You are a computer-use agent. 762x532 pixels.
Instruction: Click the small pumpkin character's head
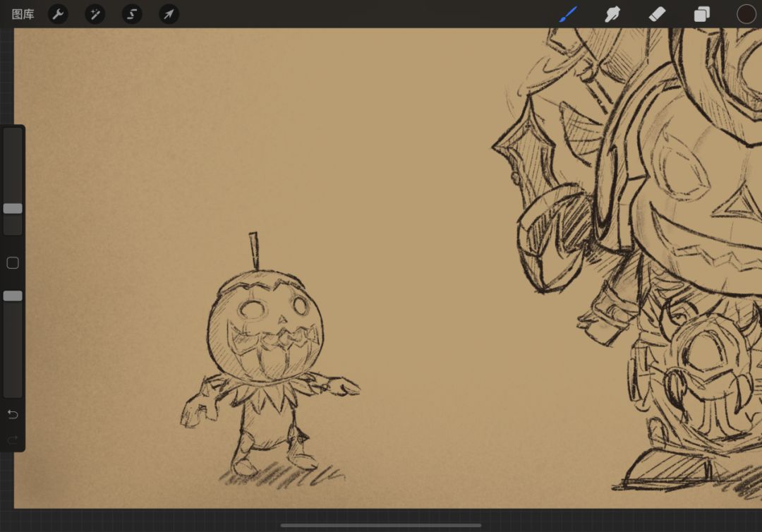(x=265, y=325)
